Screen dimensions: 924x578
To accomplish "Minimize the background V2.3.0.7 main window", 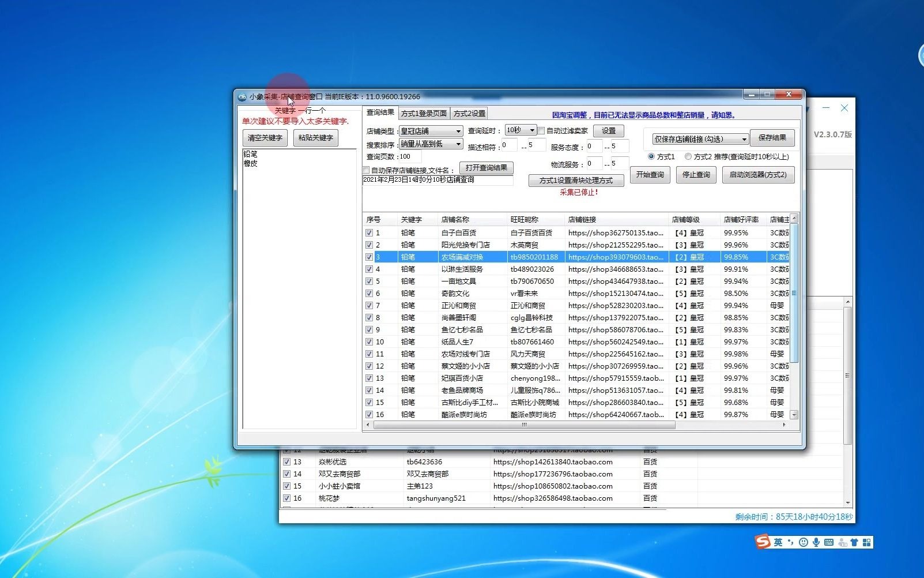I will tap(826, 108).
